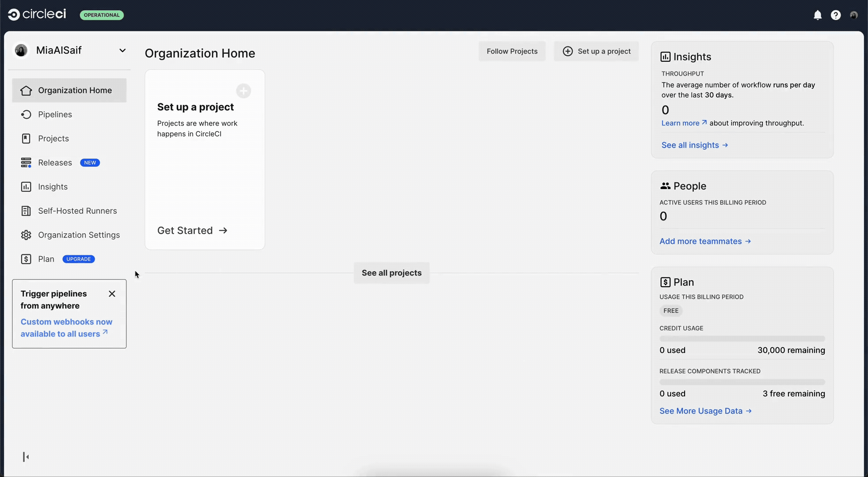Click Add more teammates link
Image resolution: width=868 pixels, height=477 pixels.
pyautogui.click(x=705, y=241)
